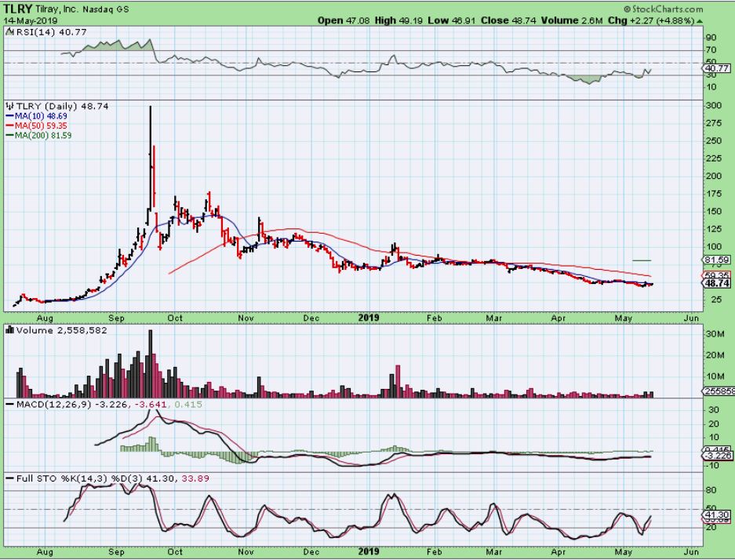Click the 300 price axis label

pyautogui.click(x=714, y=105)
